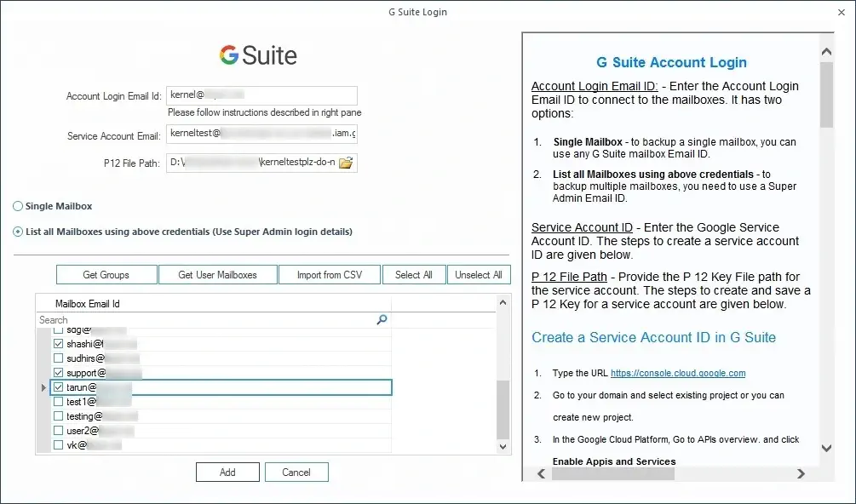The image size is (856, 504).
Task: Click the help pane scroll up arrow
Action: (826, 52)
